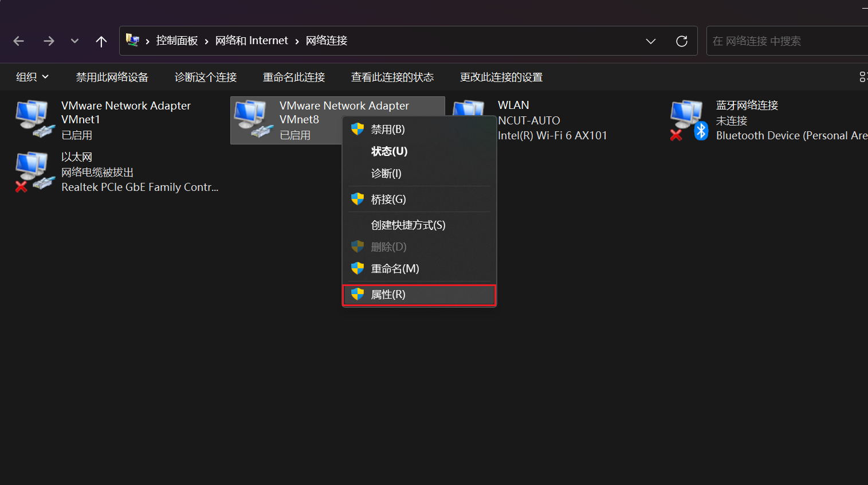Click red X on 以太网 adapter icon
This screenshot has width=868, height=485.
(x=21, y=186)
